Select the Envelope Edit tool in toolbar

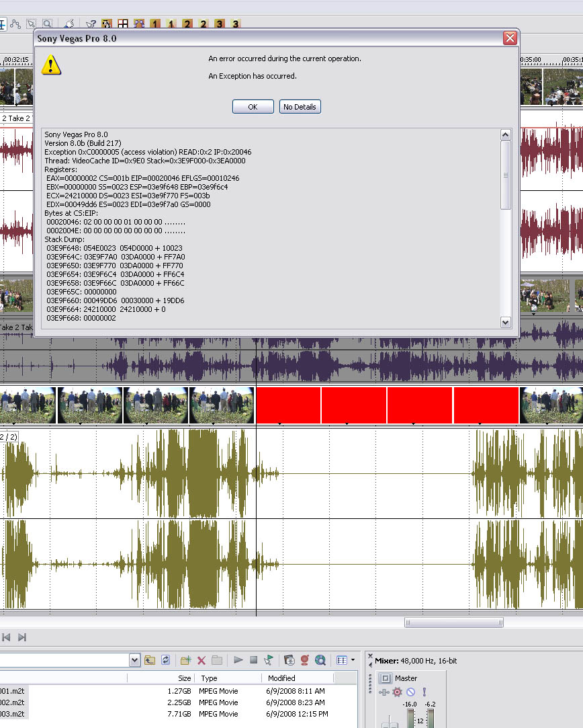15,24
